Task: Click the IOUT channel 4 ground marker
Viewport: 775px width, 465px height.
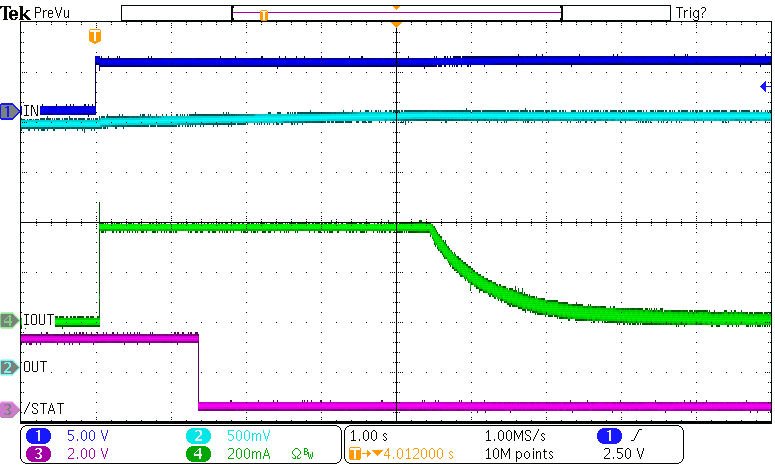Action: (9, 320)
